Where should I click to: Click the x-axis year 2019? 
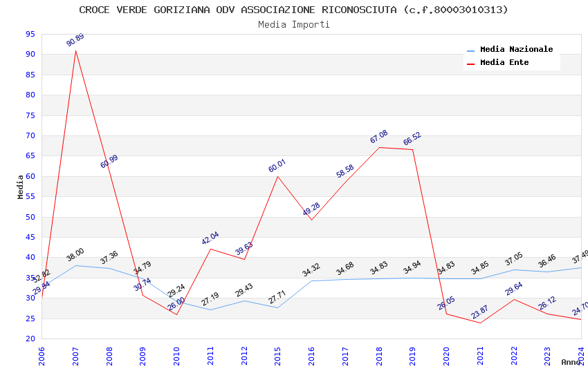[x=412, y=356]
